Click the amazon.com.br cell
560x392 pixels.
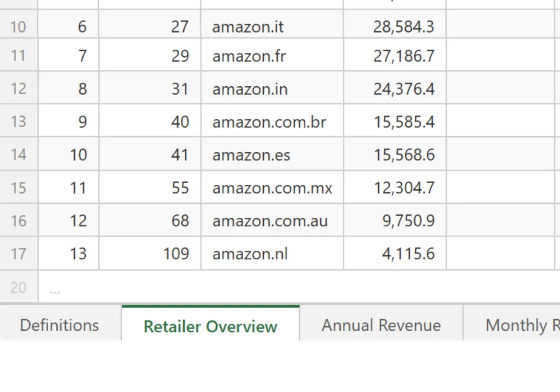(x=272, y=122)
